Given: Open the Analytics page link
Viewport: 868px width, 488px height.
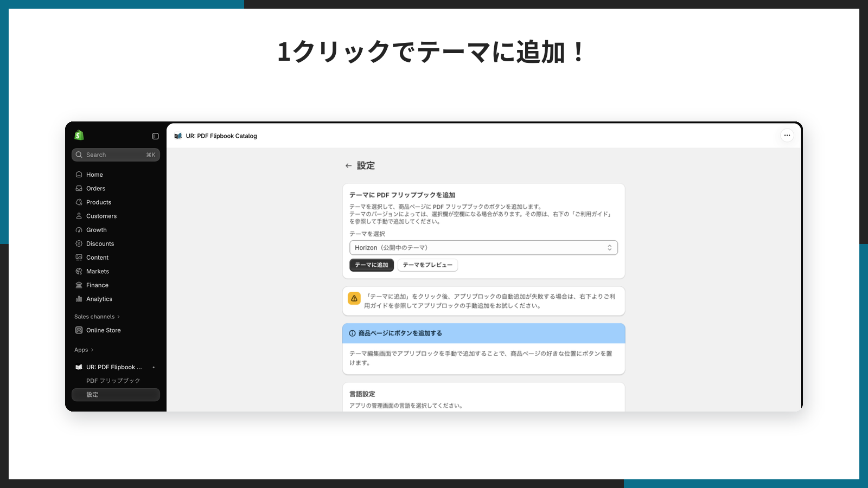Looking at the screenshot, I should (x=116, y=299).
